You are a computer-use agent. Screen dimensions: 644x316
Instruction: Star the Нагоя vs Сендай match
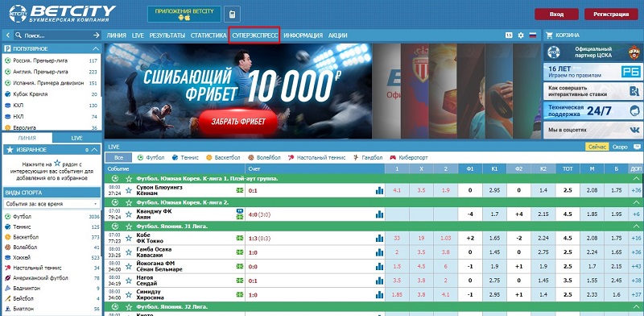tap(129, 281)
